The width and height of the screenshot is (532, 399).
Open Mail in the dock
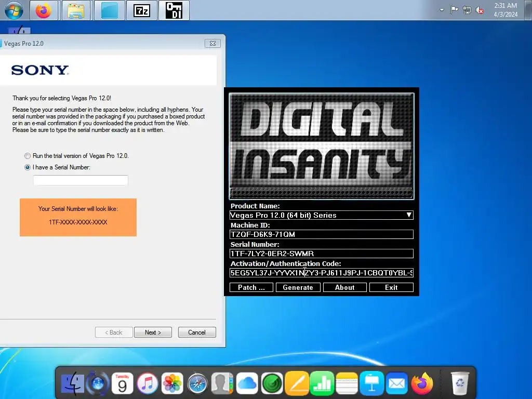[396, 383]
